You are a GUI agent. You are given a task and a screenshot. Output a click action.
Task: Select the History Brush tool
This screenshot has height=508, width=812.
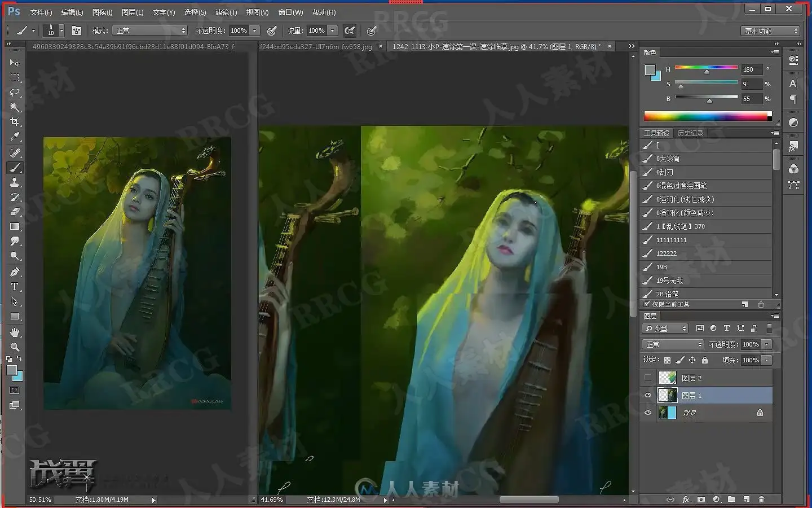(15, 197)
